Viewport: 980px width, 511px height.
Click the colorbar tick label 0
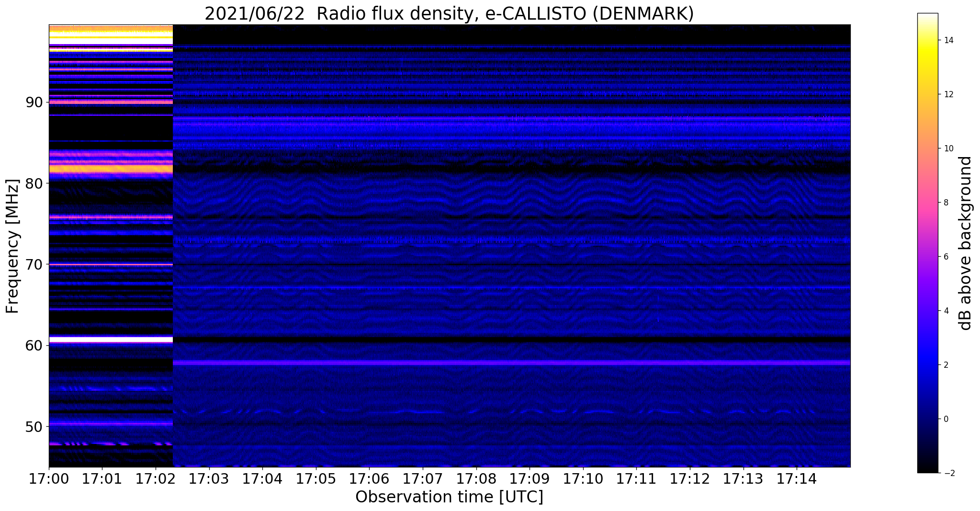pos(946,419)
